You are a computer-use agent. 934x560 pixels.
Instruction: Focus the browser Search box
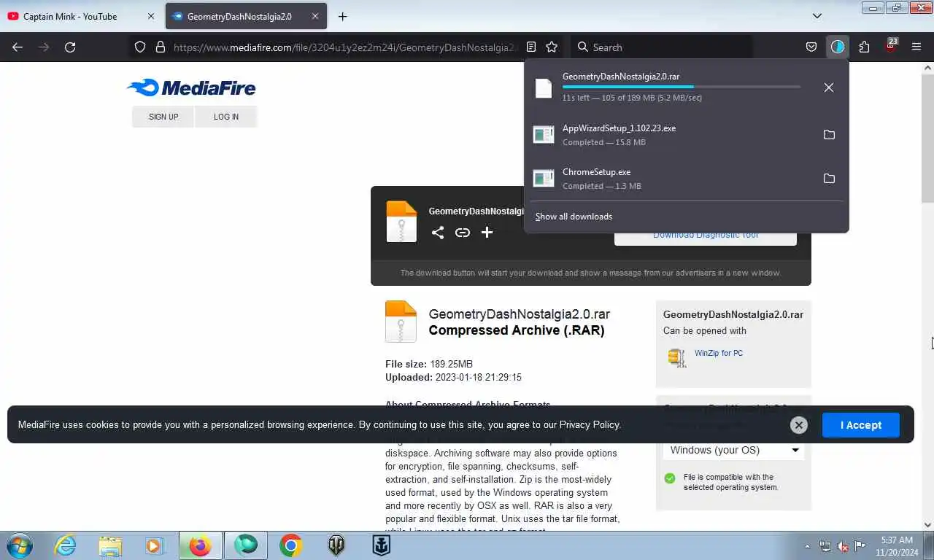(x=660, y=47)
